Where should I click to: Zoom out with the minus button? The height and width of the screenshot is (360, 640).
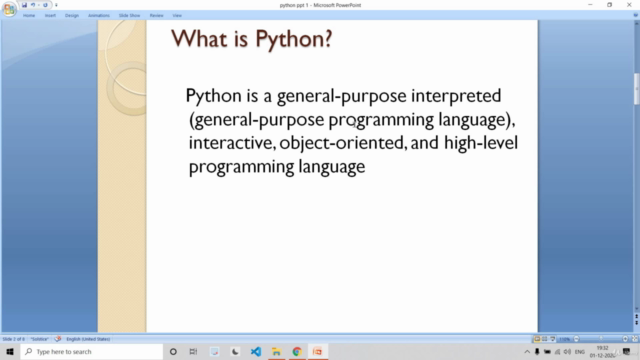coord(576,339)
